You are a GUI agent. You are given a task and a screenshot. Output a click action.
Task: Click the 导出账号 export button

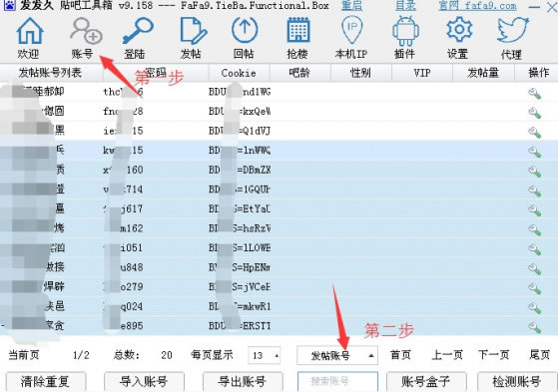(x=243, y=382)
